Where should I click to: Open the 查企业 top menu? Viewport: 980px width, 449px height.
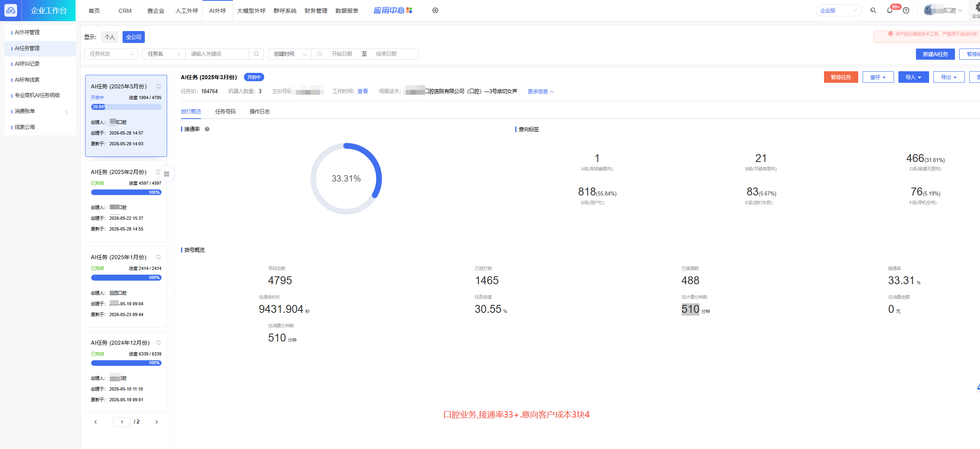(156, 11)
